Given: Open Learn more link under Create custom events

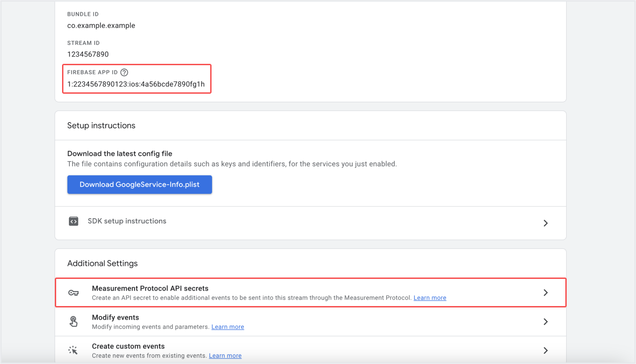Looking at the screenshot, I should click(x=225, y=356).
